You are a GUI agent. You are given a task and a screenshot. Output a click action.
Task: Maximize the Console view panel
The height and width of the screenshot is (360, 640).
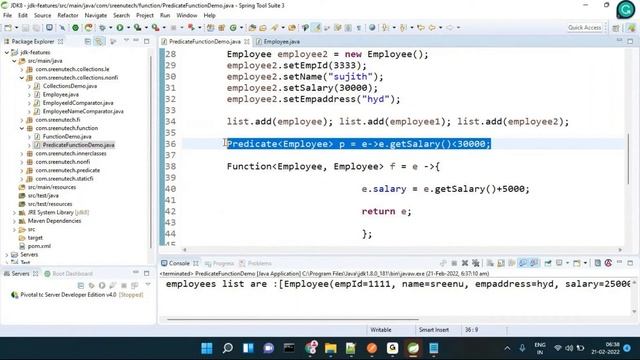pyautogui.click(x=630, y=263)
